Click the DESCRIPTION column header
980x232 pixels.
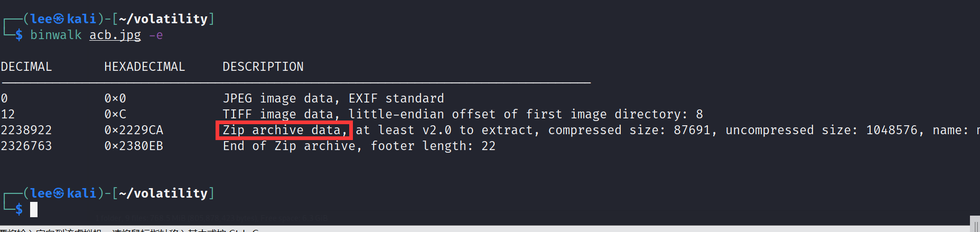click(263, 67)
